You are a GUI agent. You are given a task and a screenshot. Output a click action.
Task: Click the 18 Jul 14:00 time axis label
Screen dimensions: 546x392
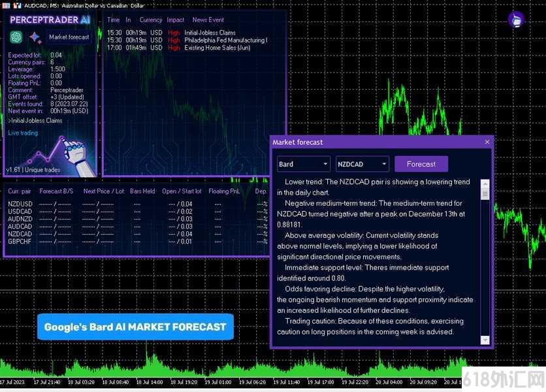(150, 382)
